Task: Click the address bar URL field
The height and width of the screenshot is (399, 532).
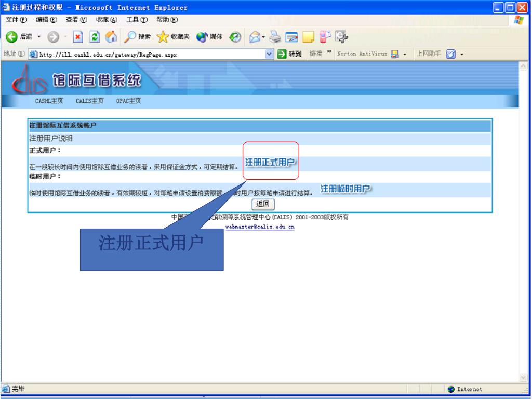Action: tap(151, 54)
